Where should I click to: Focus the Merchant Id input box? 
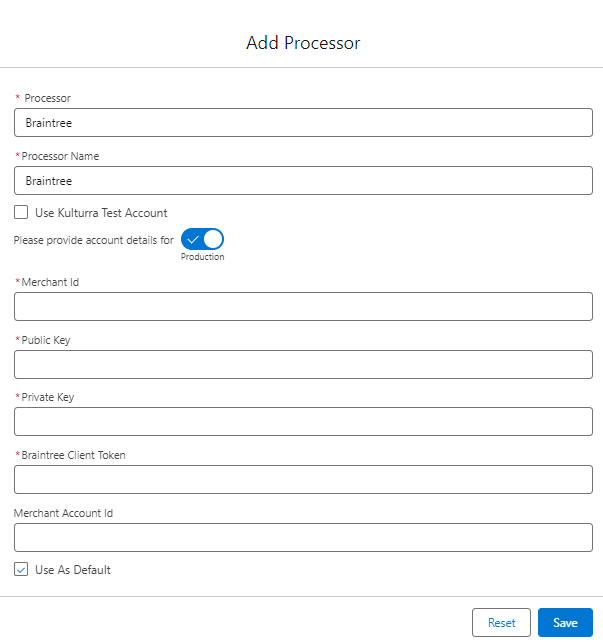pyautogui.click(x=303, y=307)
